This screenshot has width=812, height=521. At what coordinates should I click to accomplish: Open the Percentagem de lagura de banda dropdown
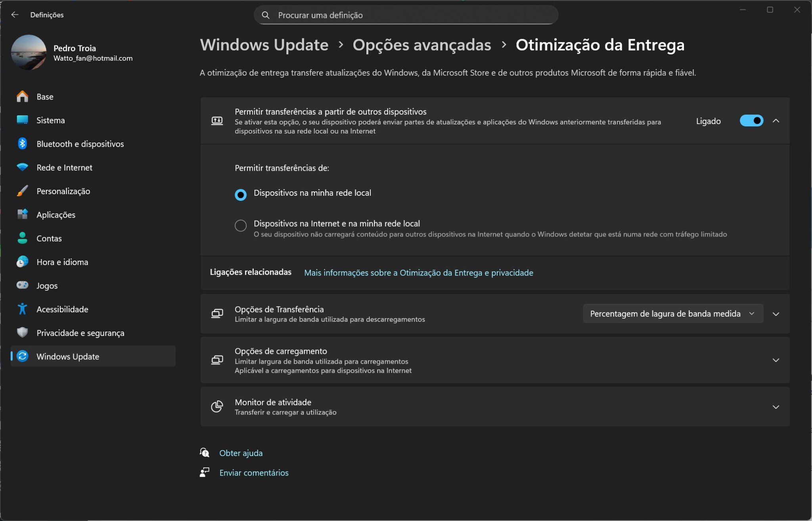click(672, 314)
